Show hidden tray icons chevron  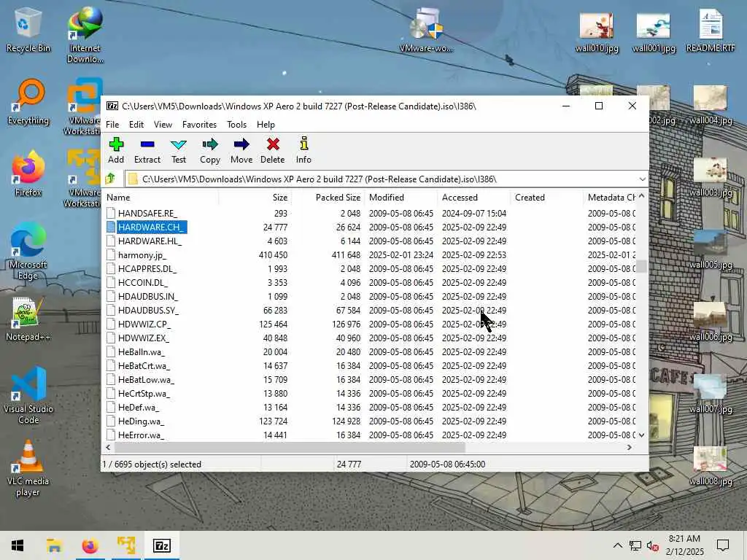[x=617, y=545]
